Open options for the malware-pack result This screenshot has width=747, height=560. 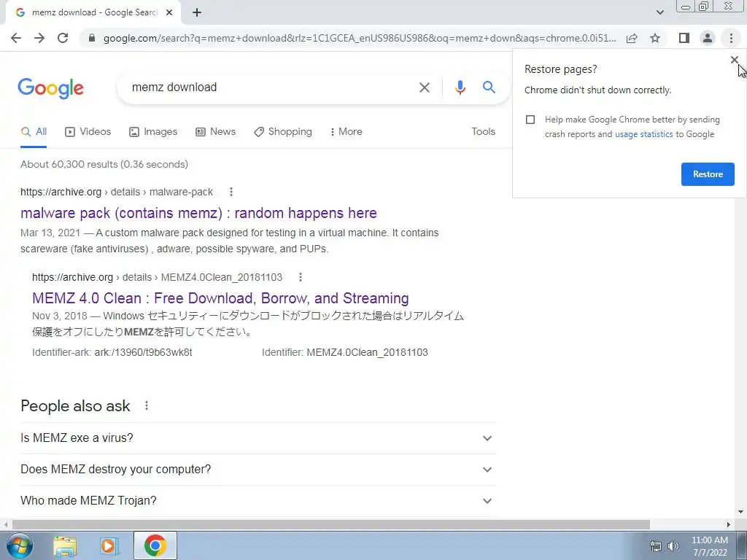coord(231,192)
